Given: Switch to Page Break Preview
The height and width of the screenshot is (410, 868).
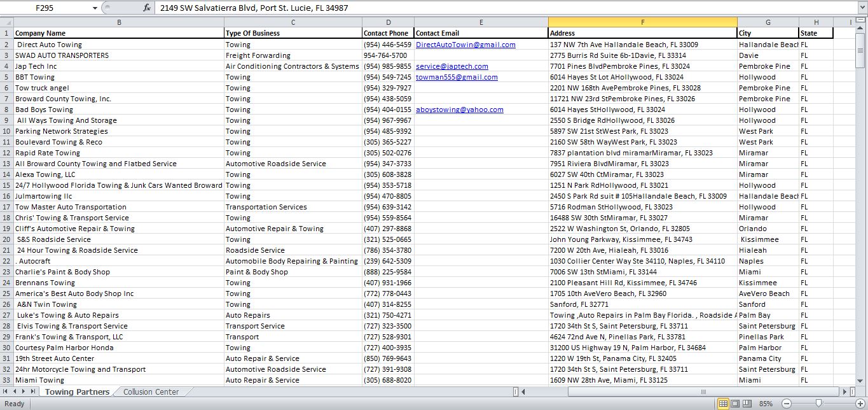Looking at the screenshot, I should coord(748,404).
